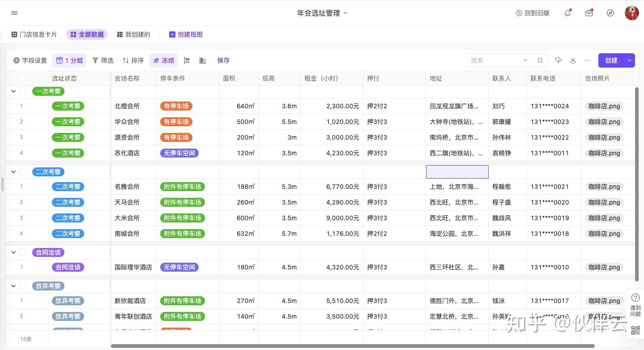Screen dimensions: 644x350
Task: Click the 有停车场 tag for 华众会所
Action: point(176,122)
